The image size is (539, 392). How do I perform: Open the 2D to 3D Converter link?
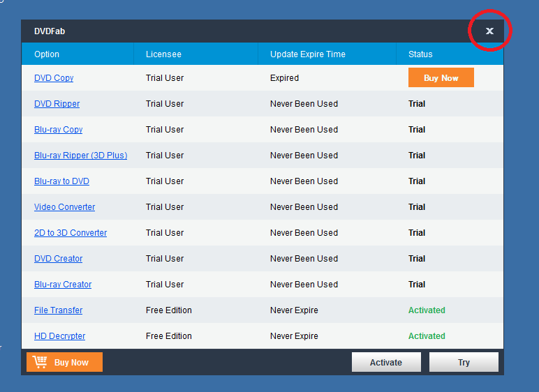pos(71,232)
